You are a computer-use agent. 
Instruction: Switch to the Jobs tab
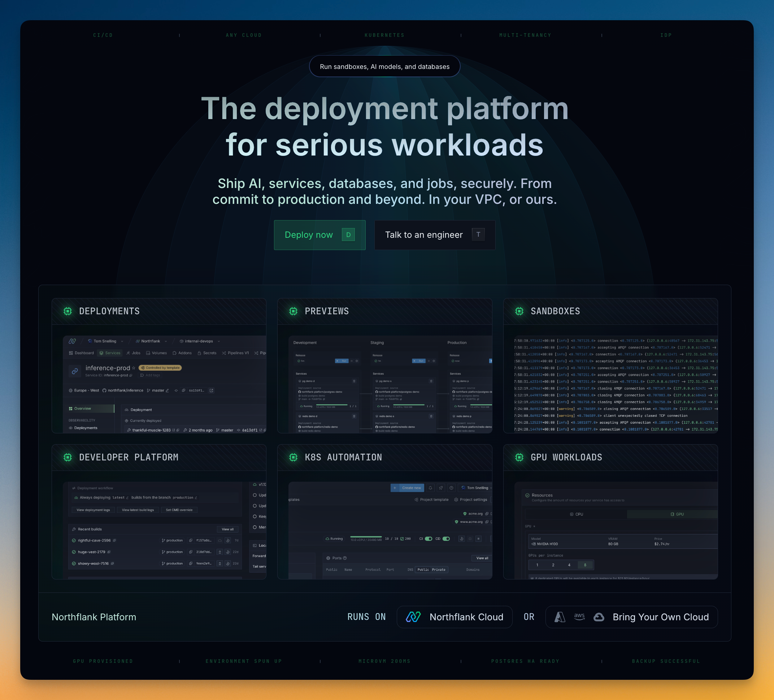coord(134,353)
